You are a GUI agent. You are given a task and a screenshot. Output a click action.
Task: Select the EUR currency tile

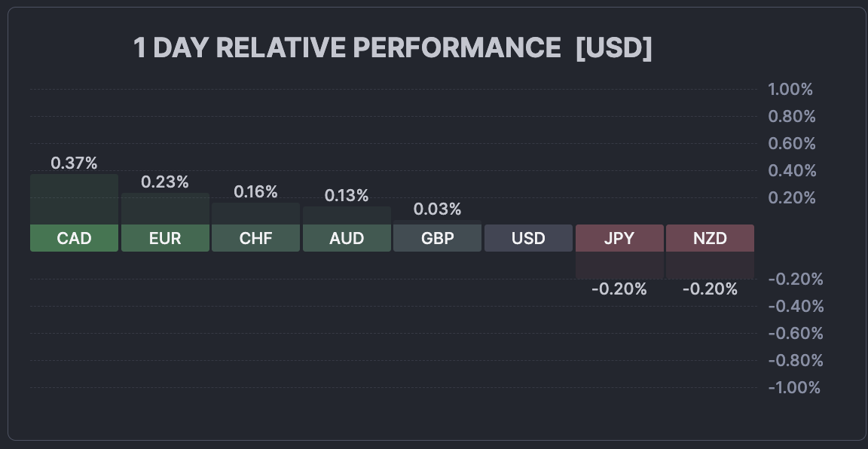click(165, 238)
